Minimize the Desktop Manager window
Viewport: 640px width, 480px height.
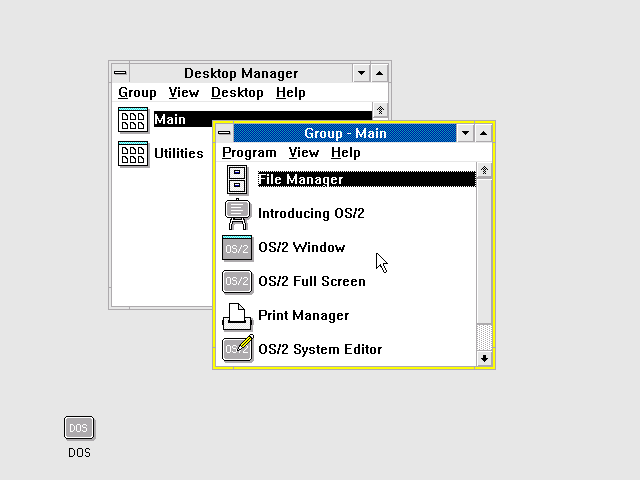pyautogui.click(x=361, y=73)
